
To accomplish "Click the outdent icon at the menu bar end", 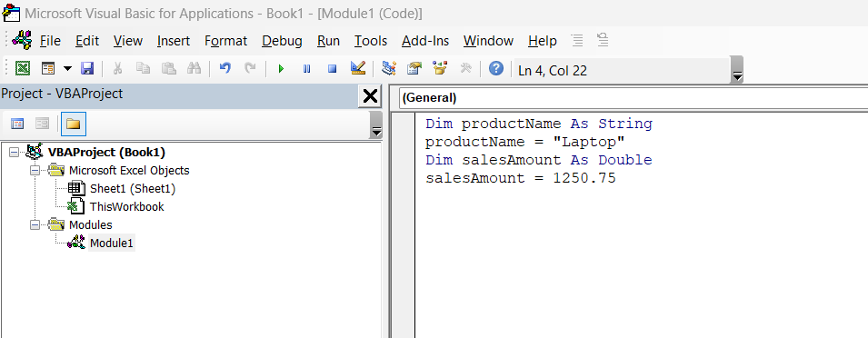I will point(603,40).
